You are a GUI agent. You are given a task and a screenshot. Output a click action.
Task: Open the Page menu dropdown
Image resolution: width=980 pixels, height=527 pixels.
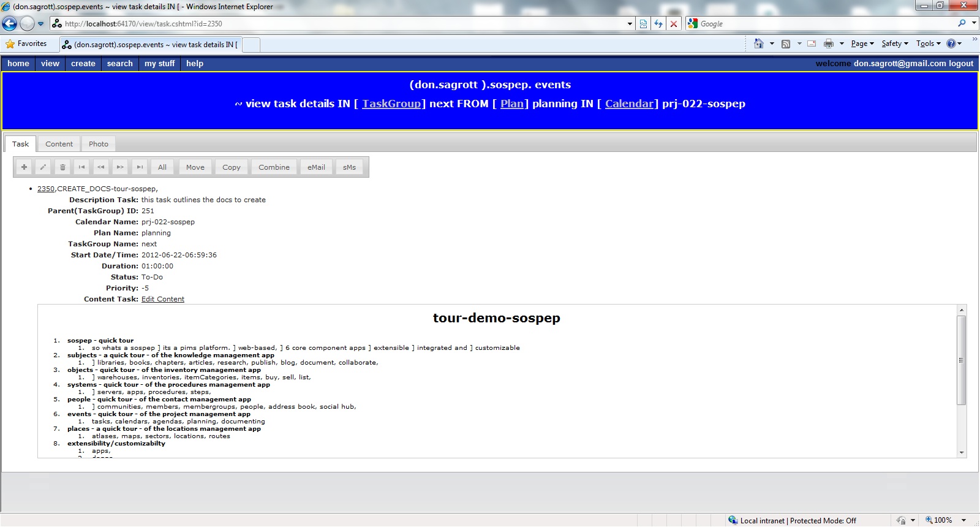point(862,44)
